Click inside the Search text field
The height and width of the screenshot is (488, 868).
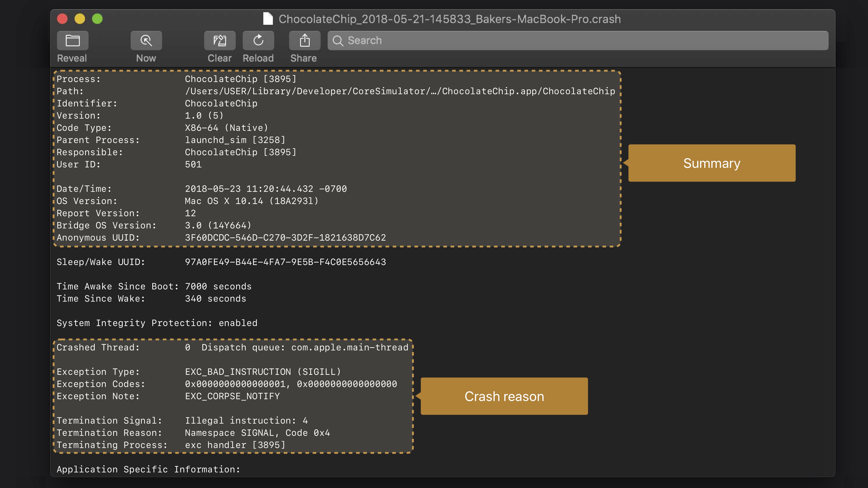tap(573, 41)
